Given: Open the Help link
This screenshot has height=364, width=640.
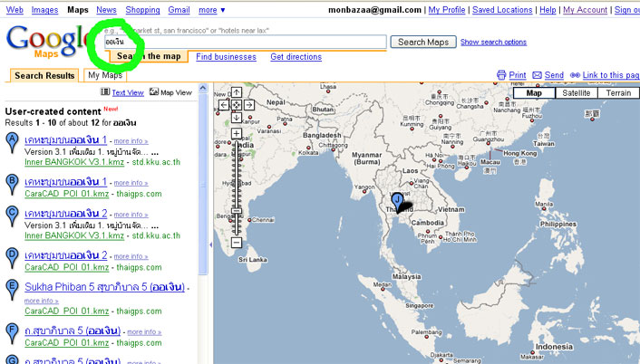Looking at the screenshot, I should click(x=548, y=10).
